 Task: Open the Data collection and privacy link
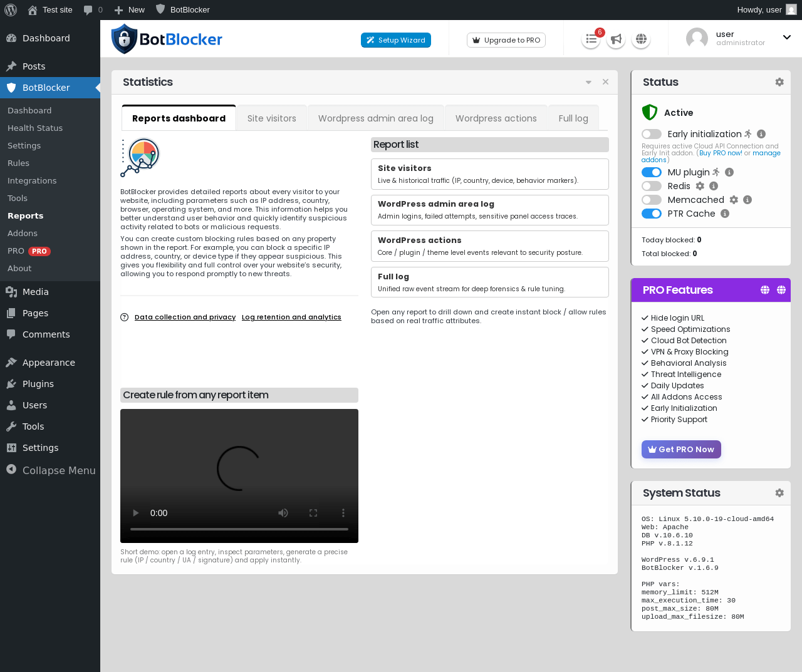(185, 317)
